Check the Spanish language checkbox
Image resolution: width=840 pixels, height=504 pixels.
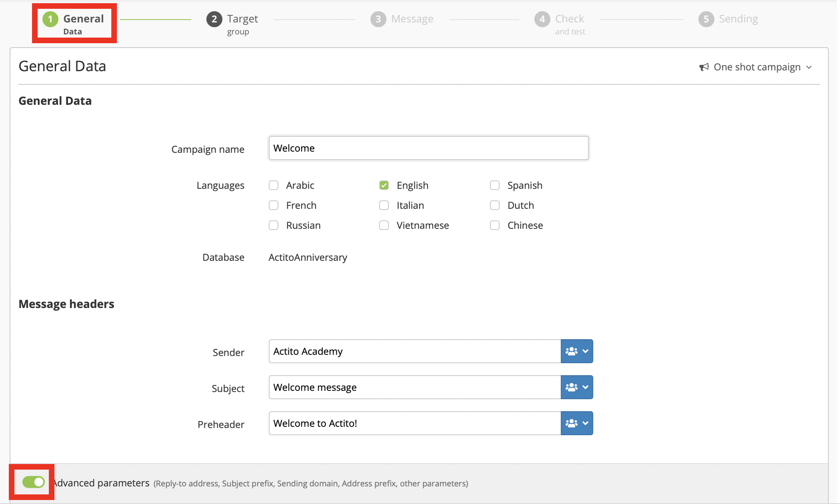coord(495,185)
